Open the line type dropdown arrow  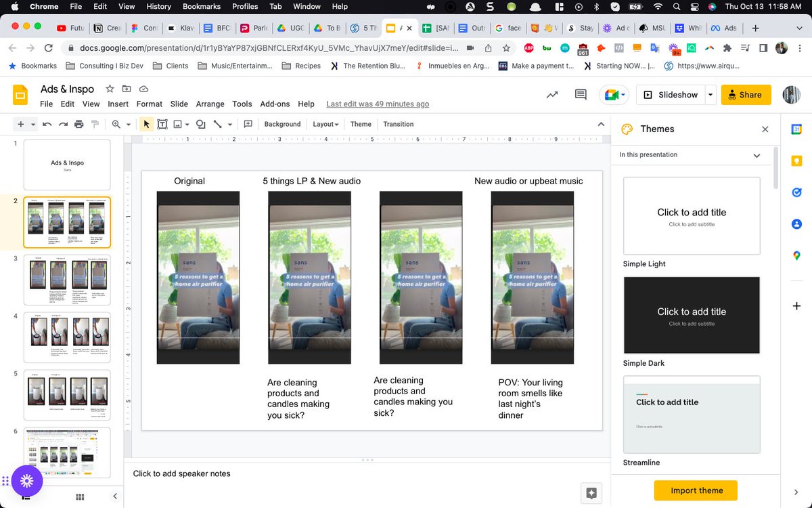(230, 125)
